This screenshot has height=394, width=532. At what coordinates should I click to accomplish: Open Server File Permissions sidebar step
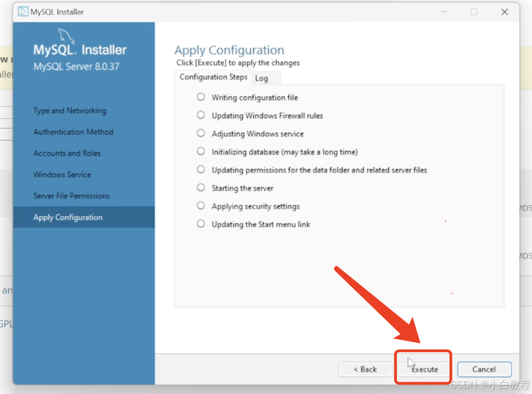coord(71,196)
